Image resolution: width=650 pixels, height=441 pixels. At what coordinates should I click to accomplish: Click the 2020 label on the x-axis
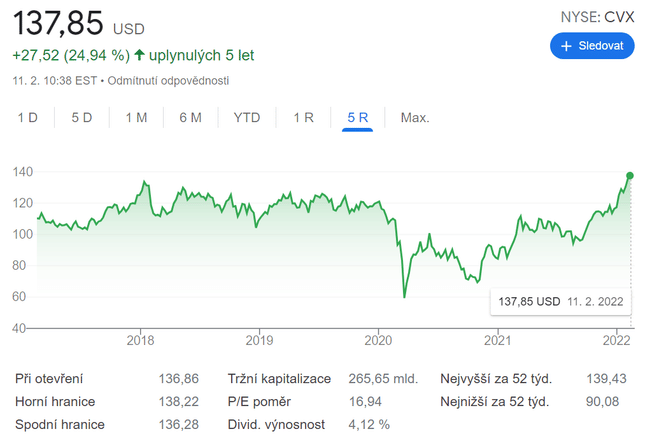tap(378, 338)
